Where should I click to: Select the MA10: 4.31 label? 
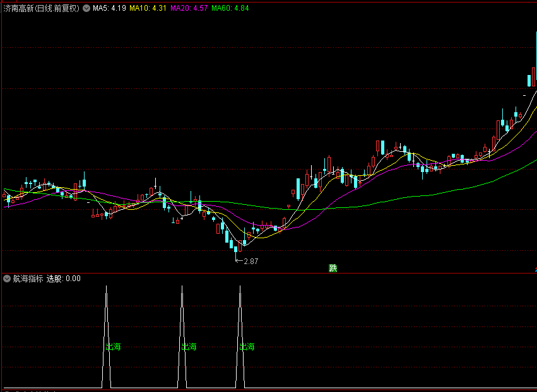(x=148, y=8)
